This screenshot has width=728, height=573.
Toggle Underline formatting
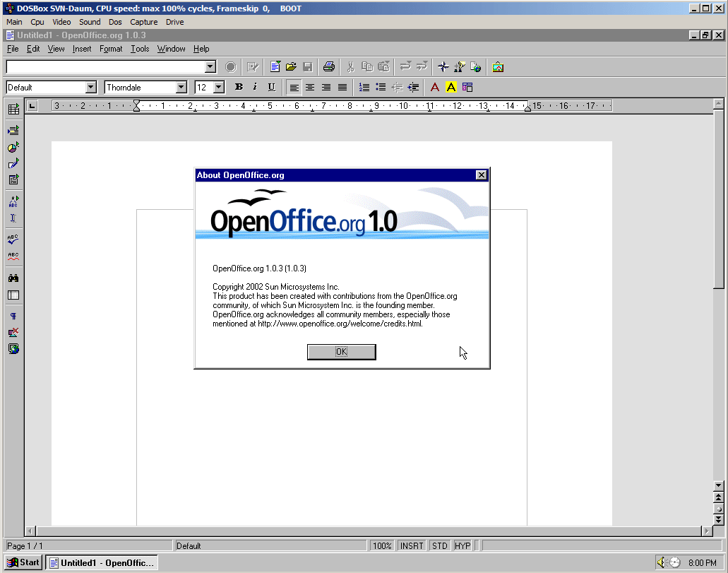tap(272, 88)
